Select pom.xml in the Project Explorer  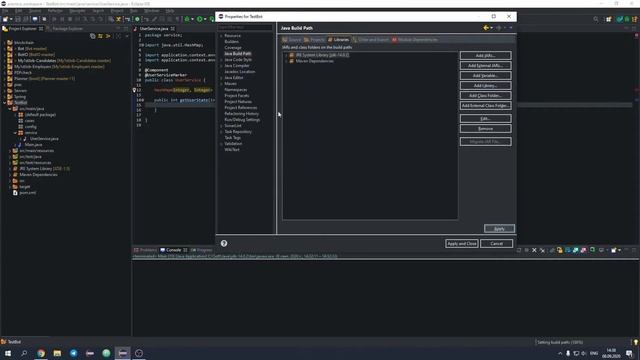[27, 193]
